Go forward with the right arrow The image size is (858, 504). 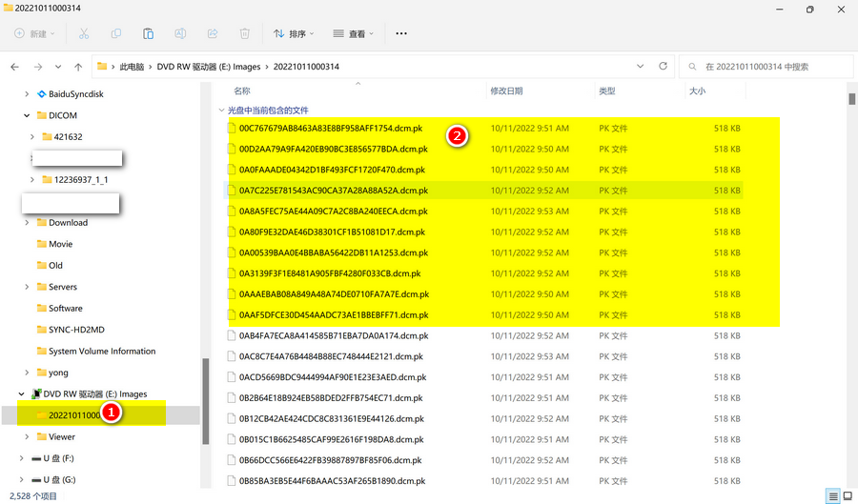point(38,67)
